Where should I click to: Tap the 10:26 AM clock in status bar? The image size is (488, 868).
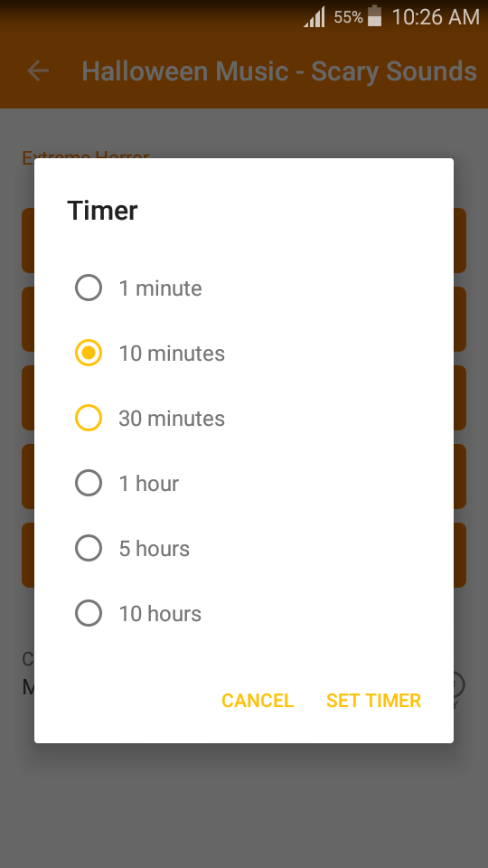tap(436, 17)
